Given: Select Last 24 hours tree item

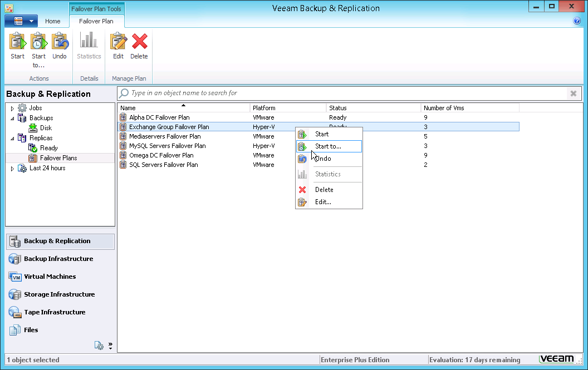Looking at the screenshot, I should [x=47, y=169].
